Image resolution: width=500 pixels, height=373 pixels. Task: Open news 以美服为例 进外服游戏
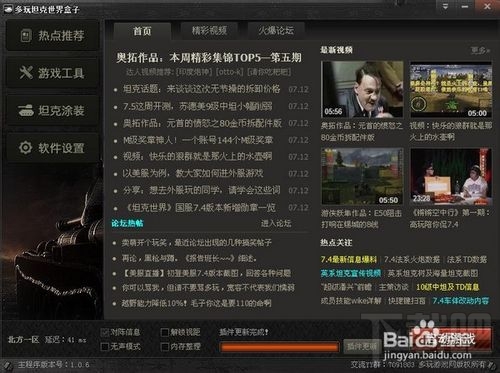[x=193, y=174]
